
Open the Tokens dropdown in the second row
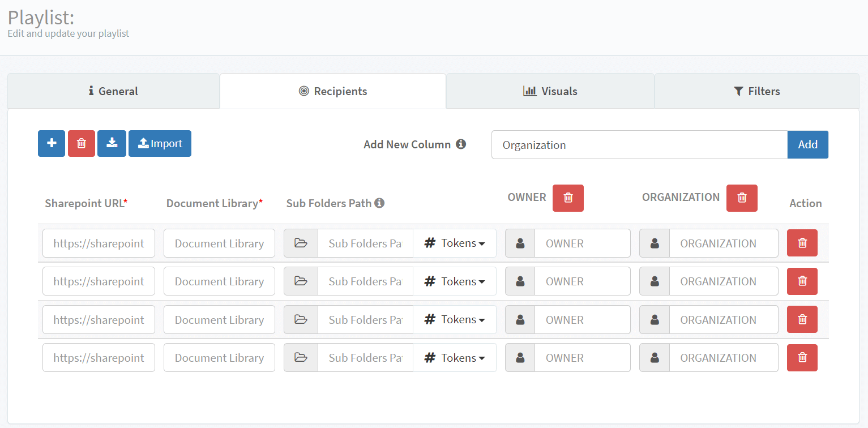point(455,281)
